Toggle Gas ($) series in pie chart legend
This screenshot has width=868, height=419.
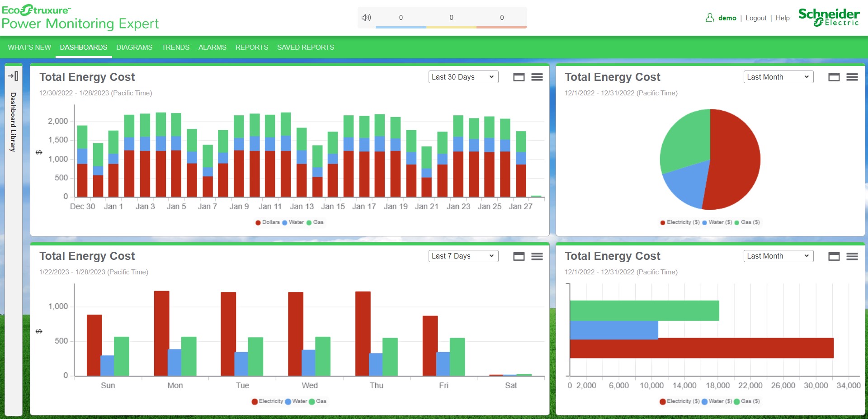coord(747,222)
